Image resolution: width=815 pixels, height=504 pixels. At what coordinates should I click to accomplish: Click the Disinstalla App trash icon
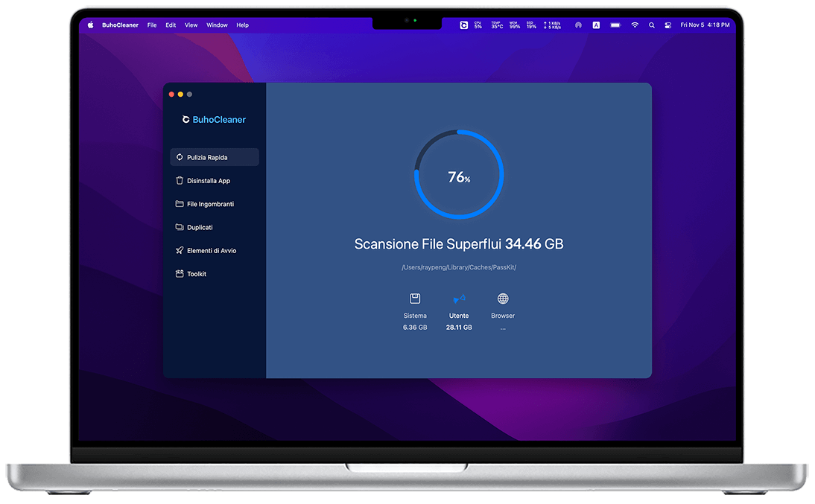pyautogui.click(x=180, y=180)
